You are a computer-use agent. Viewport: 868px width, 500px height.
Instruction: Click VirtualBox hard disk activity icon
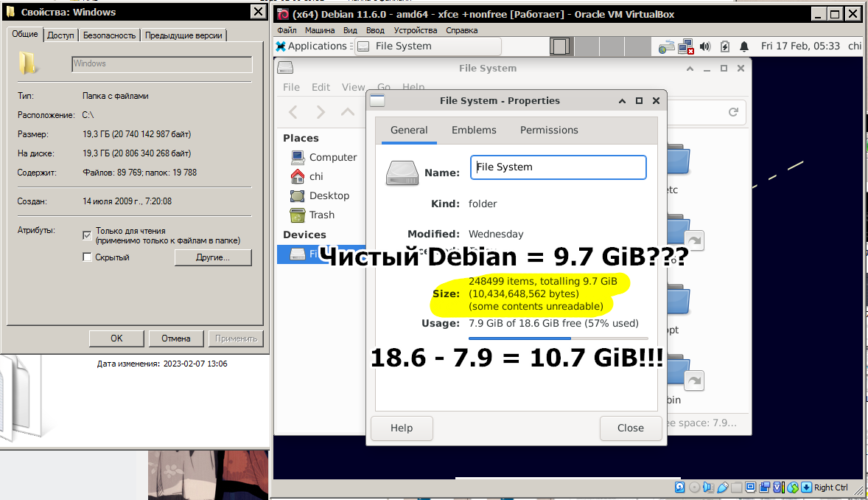680,487
